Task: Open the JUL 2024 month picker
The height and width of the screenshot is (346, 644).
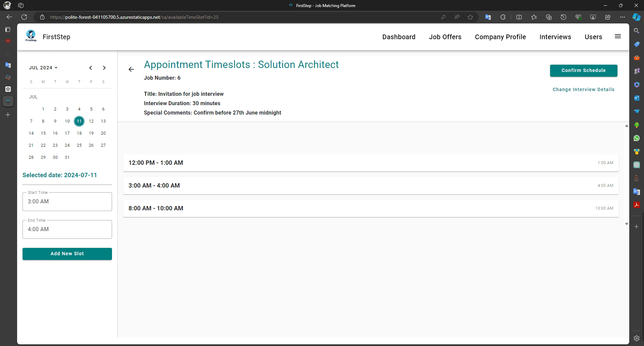Action: pos(44,68)
